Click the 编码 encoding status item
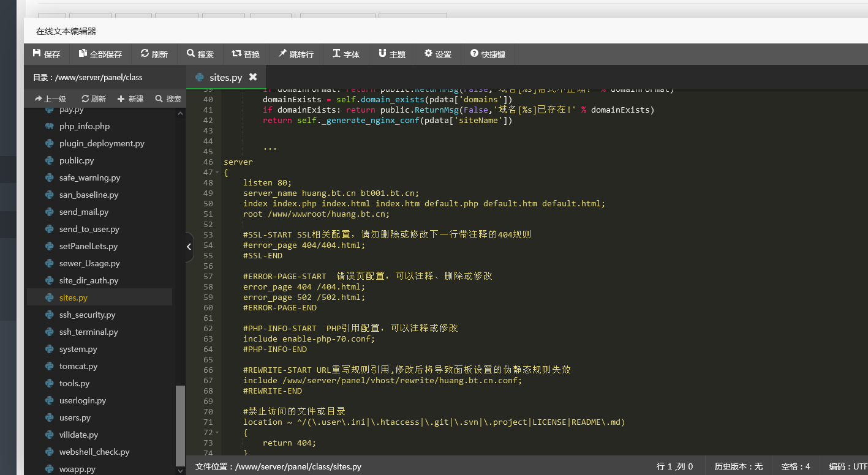The height and width of the screenshot is (475, 868). (x=847, y=466)
